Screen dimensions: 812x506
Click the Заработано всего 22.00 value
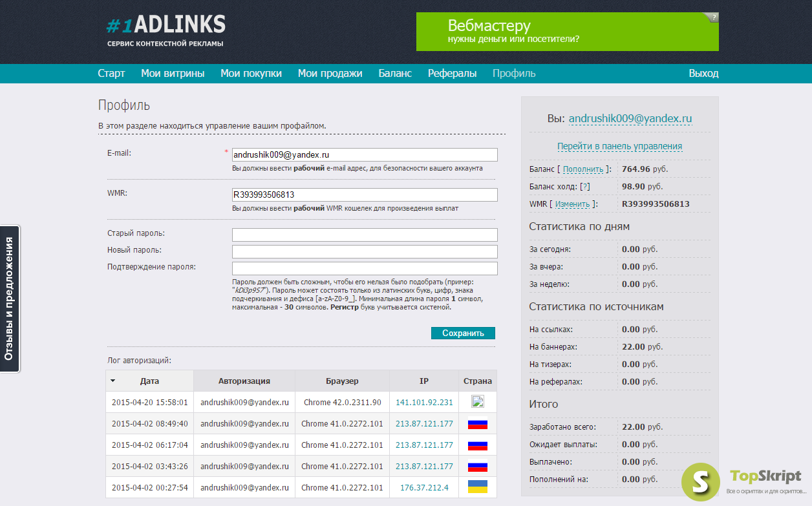tap(643, 427)
